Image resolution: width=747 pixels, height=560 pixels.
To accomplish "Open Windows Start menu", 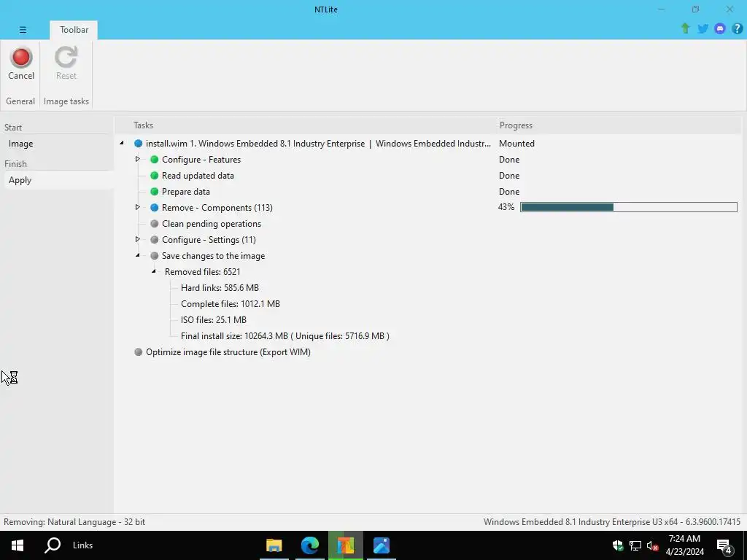I will click(x=18, y=545).
